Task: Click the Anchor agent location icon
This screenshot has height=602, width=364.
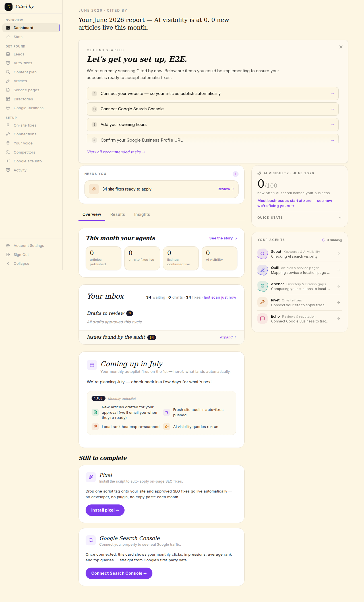Action: click(262, 286)
